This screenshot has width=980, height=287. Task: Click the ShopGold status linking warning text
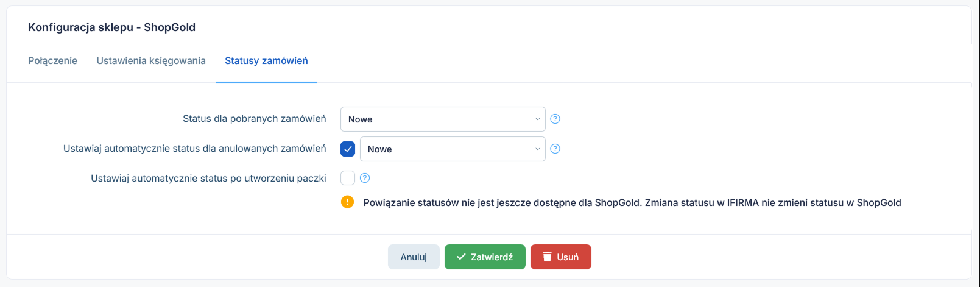pyautogui.click(x=632, y=202)
